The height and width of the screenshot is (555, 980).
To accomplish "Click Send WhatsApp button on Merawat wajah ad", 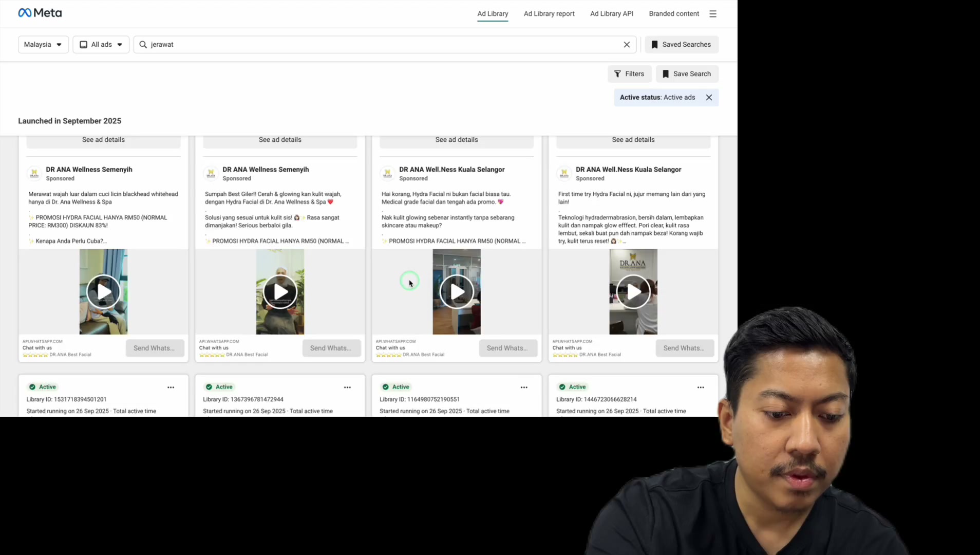I will tap(155, 348).
